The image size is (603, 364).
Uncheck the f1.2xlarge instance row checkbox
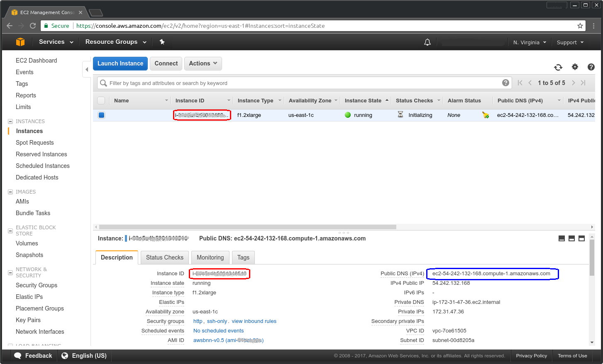click(x=101, y=115)
